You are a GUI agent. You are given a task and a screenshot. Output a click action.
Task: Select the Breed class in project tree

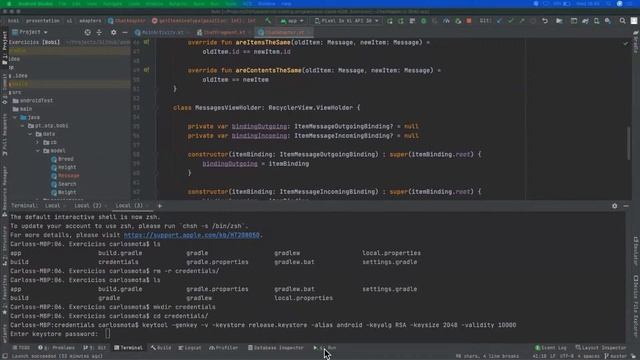[x=62, y=159]
